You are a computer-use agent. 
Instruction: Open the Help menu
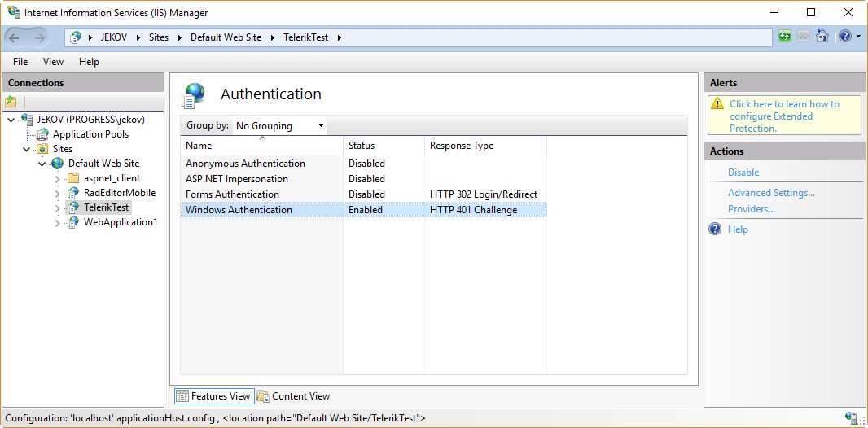[89, 61]
